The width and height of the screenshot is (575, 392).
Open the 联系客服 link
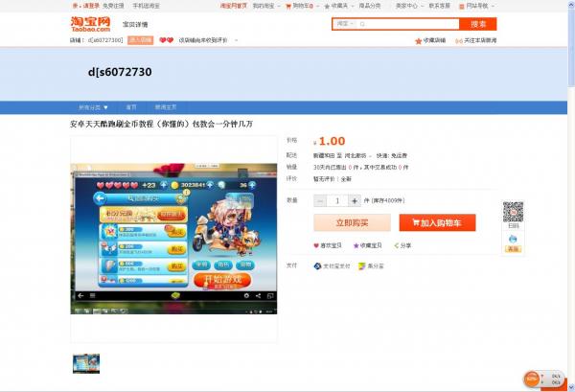tap(439, 6)
